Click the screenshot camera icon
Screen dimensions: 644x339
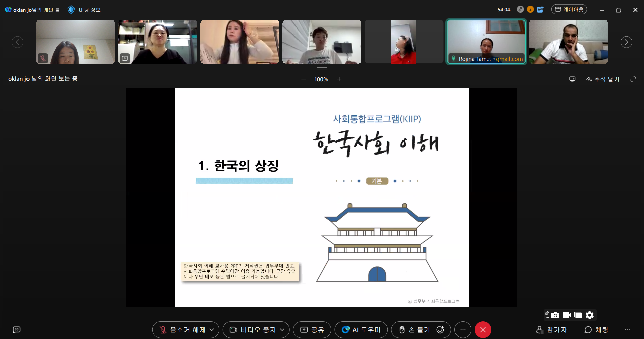[555, 315]
